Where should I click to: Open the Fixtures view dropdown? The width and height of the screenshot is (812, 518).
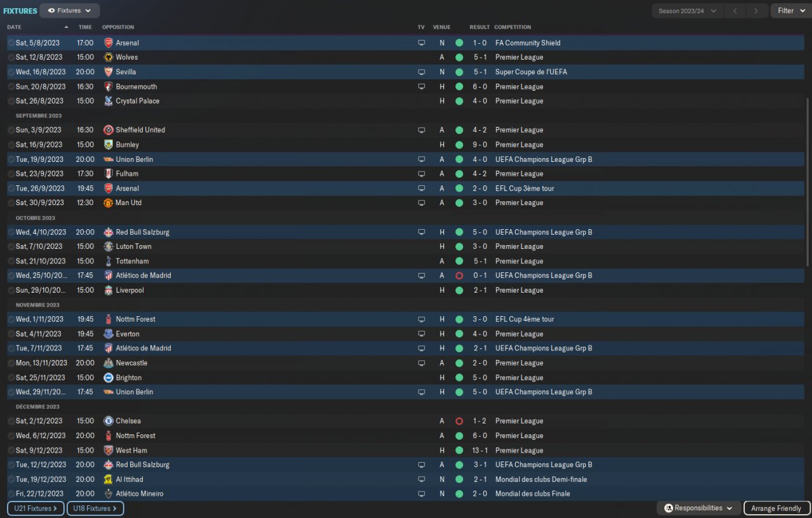point(69,11)
